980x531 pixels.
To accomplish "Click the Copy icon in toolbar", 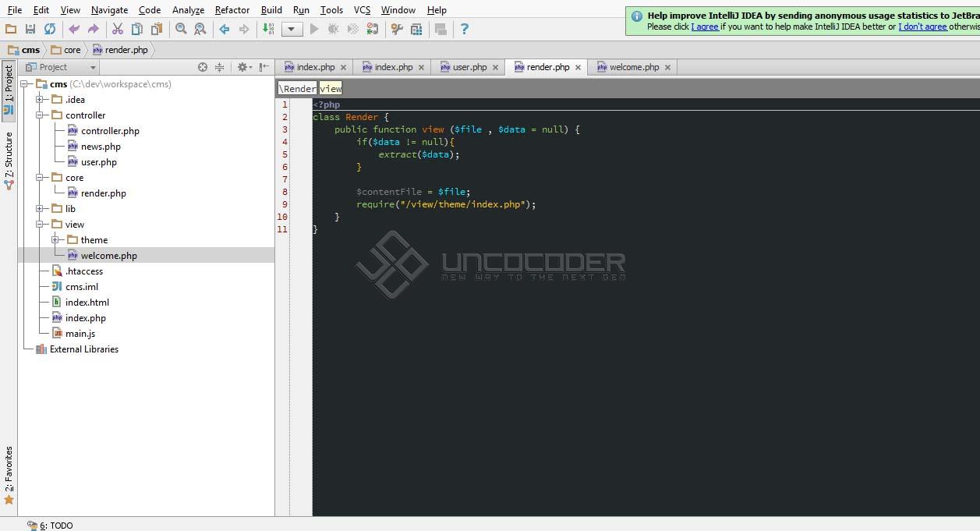I will [137, 29].
